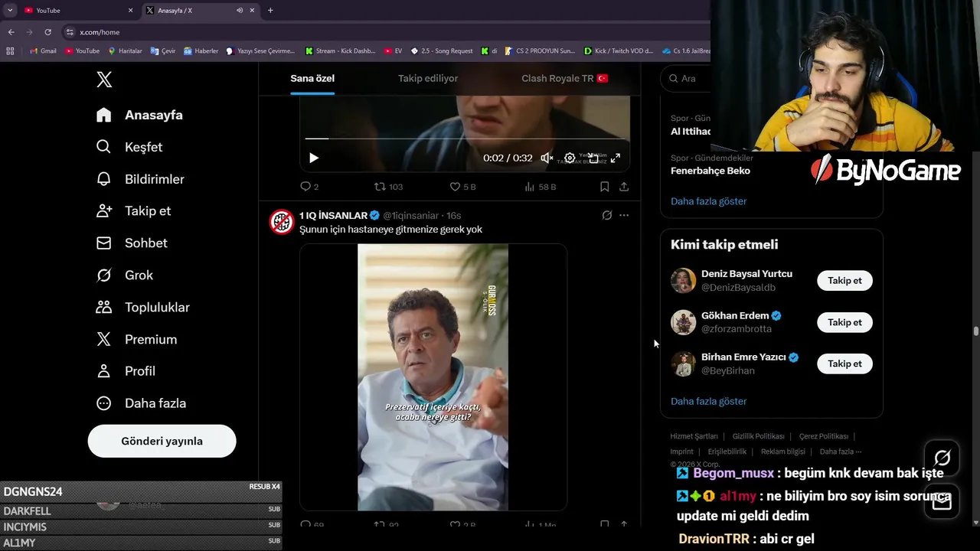Share the top video post
980x551 pixels.
coord(624,187)
